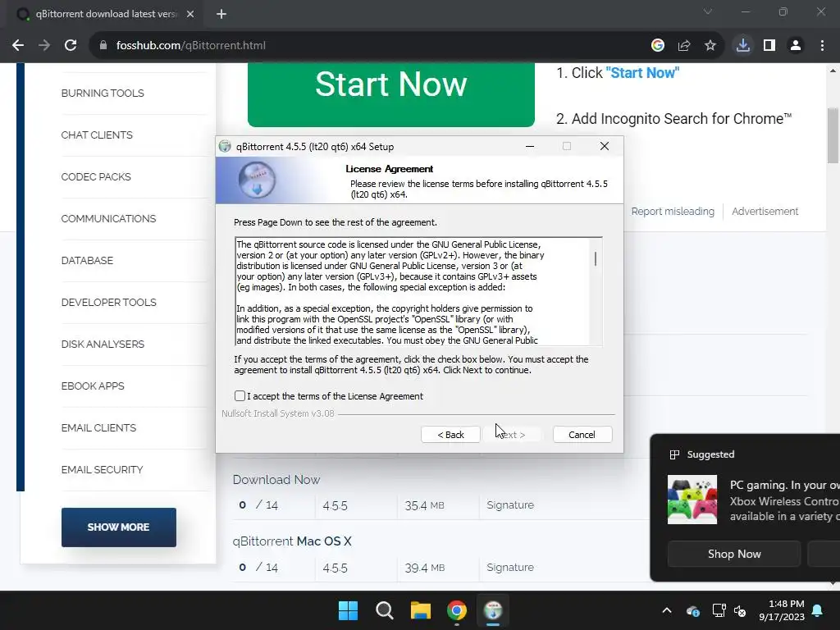Viewport: 840px width, 630px height.
Task: Open Windows taskbar search
Action: tap(385, 610)
